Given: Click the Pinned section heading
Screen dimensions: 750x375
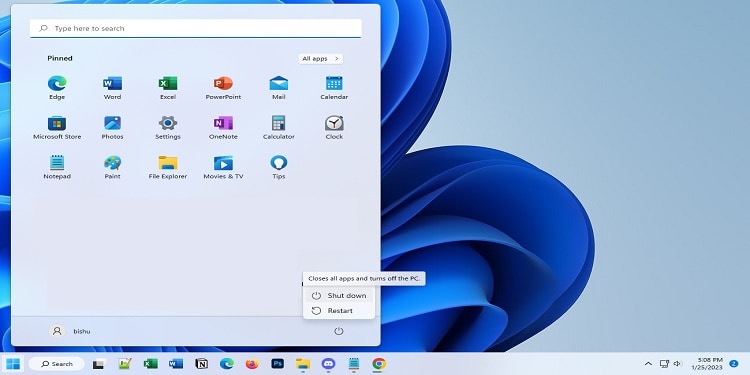Looking at the screenshot, I should [60, 58].
